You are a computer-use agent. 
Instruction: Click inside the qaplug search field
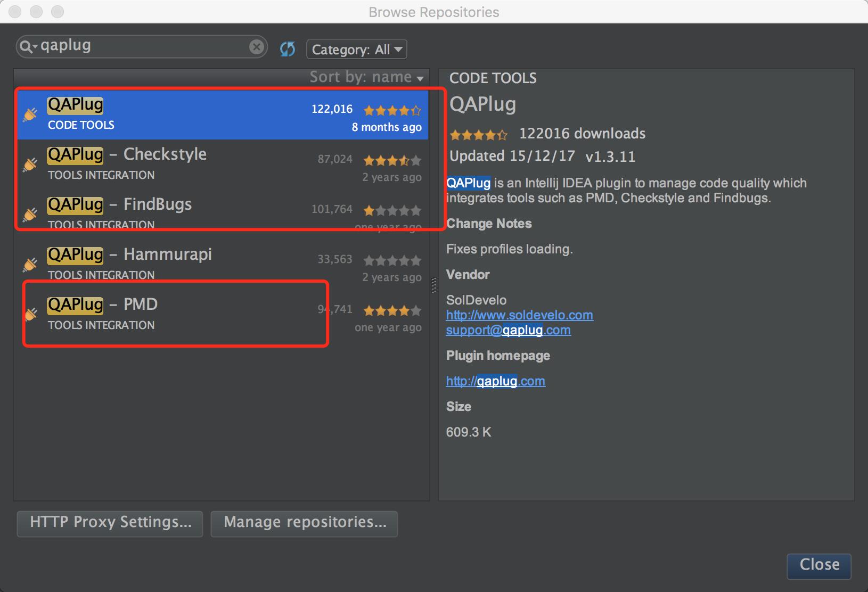tap(142, 46)
